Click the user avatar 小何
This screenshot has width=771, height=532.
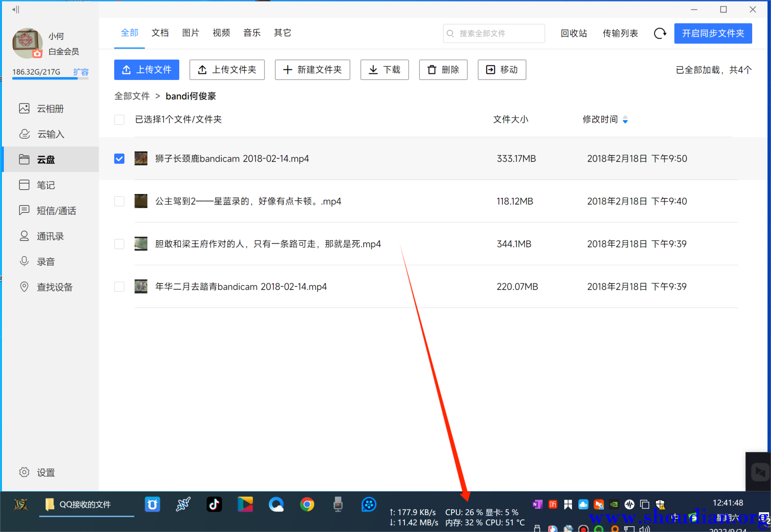coord(27,43)
